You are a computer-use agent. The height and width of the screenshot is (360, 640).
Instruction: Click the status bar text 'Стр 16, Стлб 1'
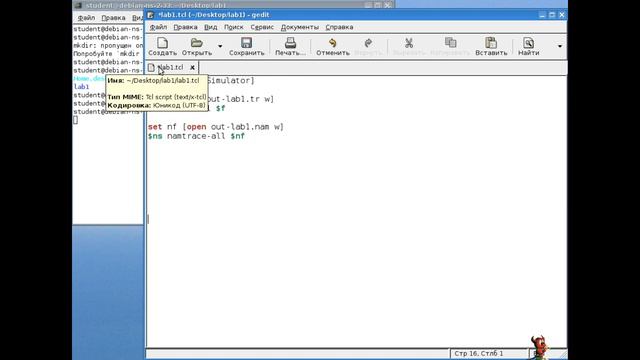(x=479, y=353)
